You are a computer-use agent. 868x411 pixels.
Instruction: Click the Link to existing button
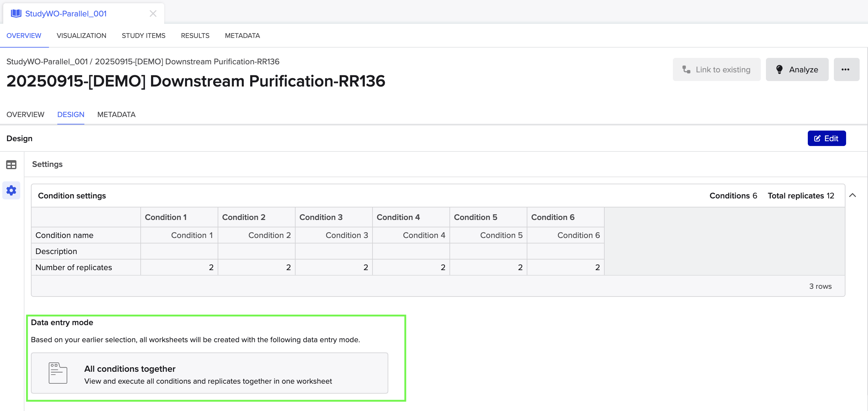coord(716,70)
